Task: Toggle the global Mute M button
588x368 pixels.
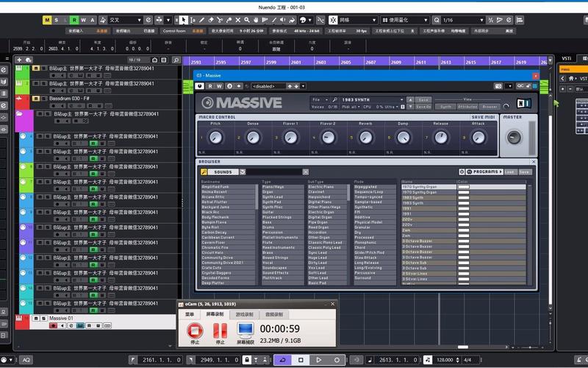Action: coord(47,20)
